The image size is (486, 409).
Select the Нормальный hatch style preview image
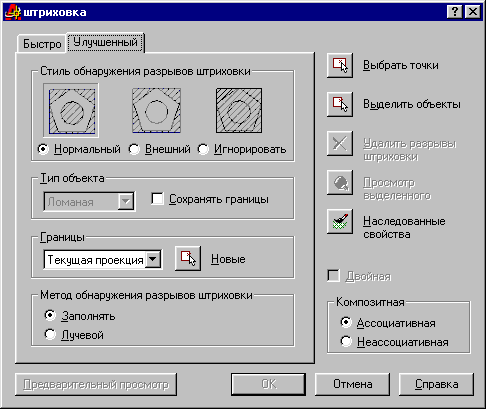coord(71,110)
